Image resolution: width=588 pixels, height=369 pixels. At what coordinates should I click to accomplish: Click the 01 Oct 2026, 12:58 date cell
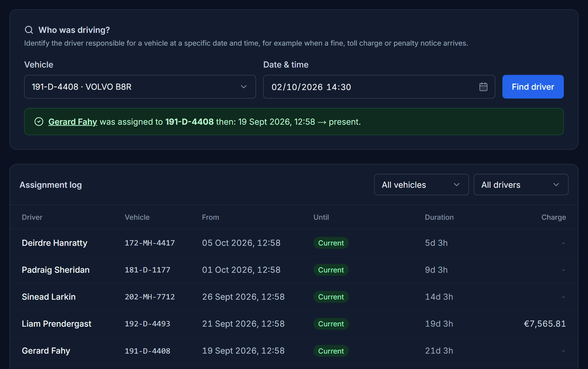[x=241, y=270]
